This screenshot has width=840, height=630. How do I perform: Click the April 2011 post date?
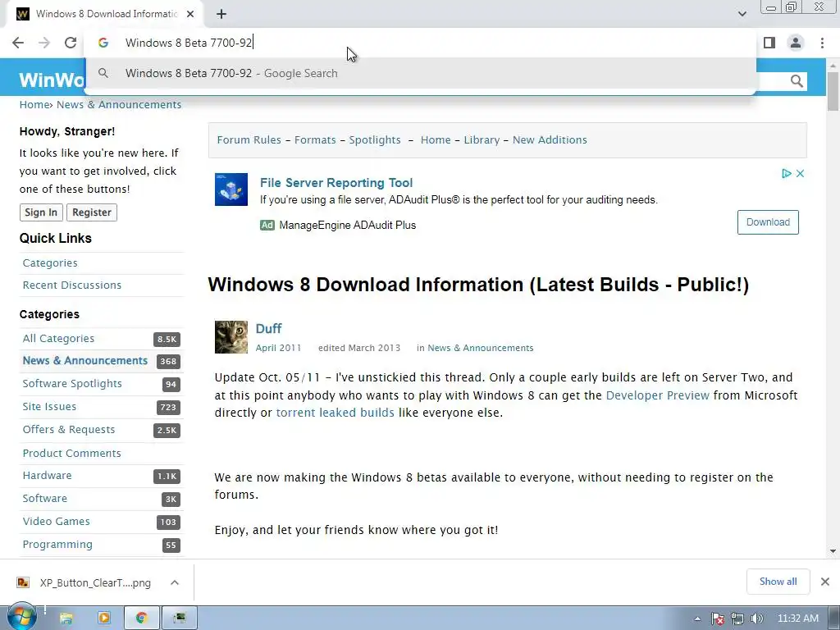[x=278, y=348]
